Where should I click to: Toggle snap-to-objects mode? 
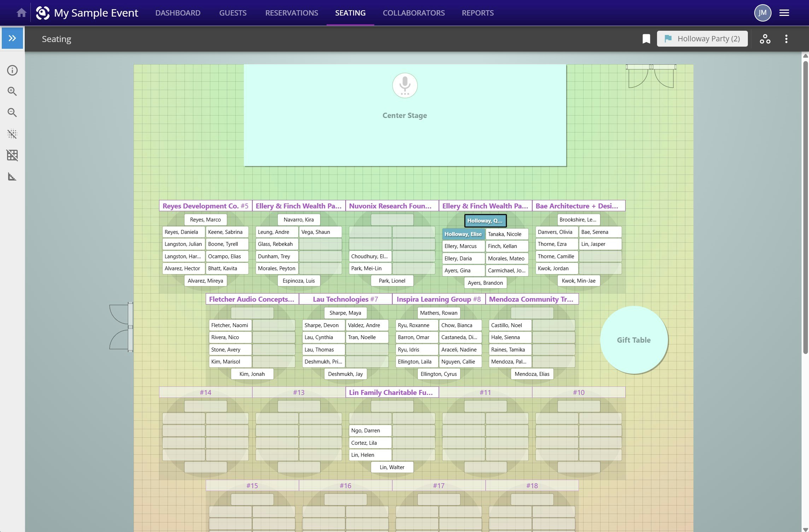12,134
